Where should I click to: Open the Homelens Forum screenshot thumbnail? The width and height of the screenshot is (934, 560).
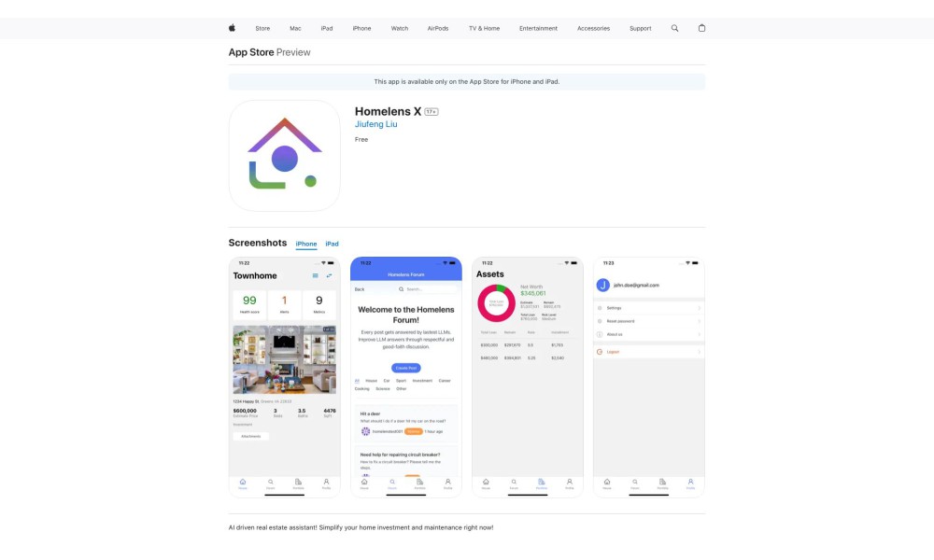[x=406, y=377]
